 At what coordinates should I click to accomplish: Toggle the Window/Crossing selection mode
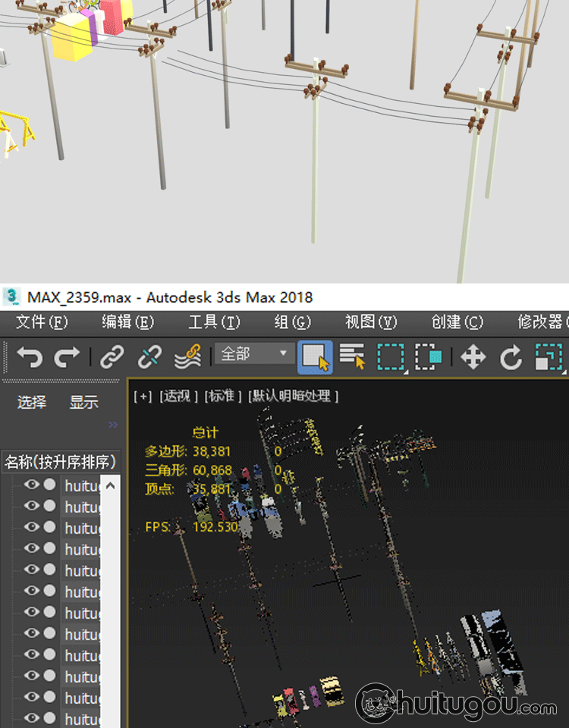click(429, 356)
